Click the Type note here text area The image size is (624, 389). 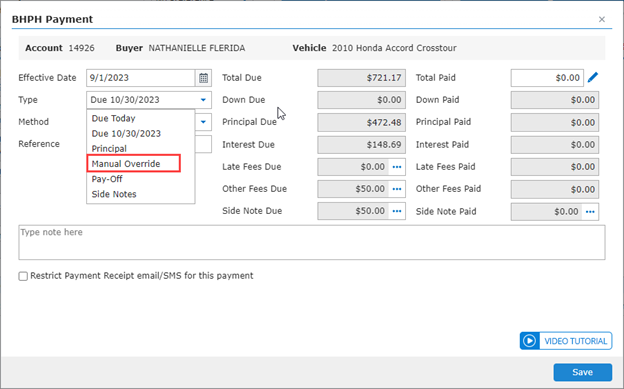click(x=312, y=242)
